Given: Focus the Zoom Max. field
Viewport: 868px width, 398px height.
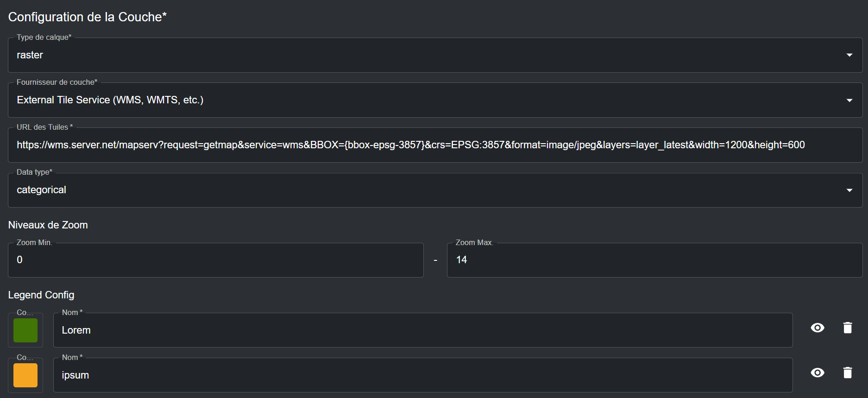Looking at the screenshot, I should (654, 260).
